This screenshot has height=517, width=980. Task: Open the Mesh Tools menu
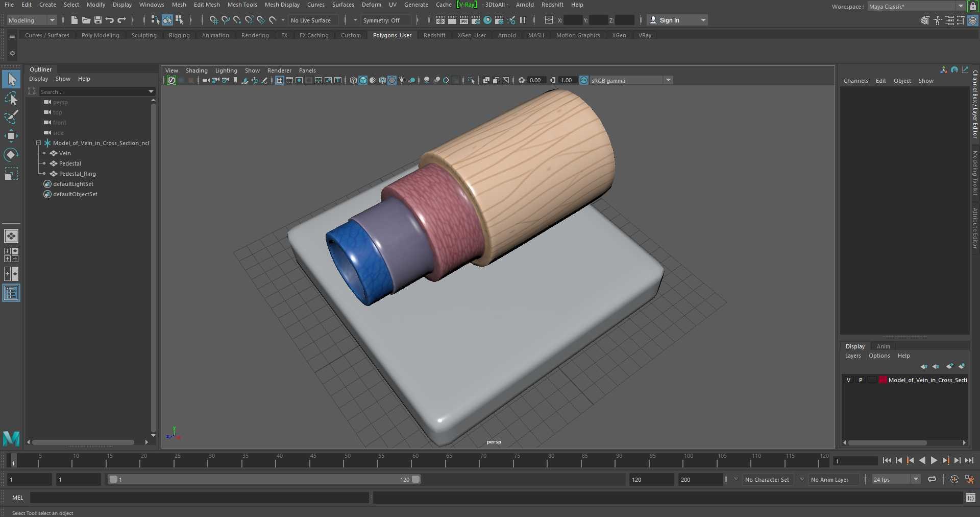click(x=242, y=5)
